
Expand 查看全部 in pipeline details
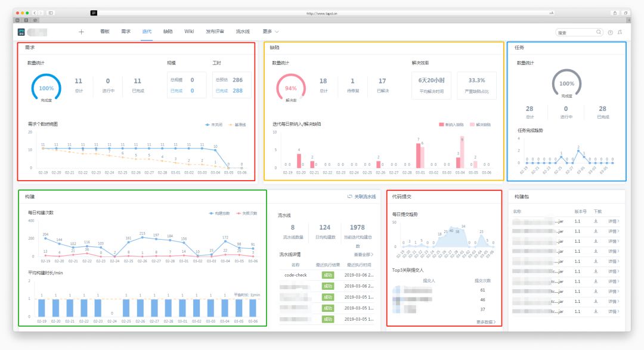(364, 255)
